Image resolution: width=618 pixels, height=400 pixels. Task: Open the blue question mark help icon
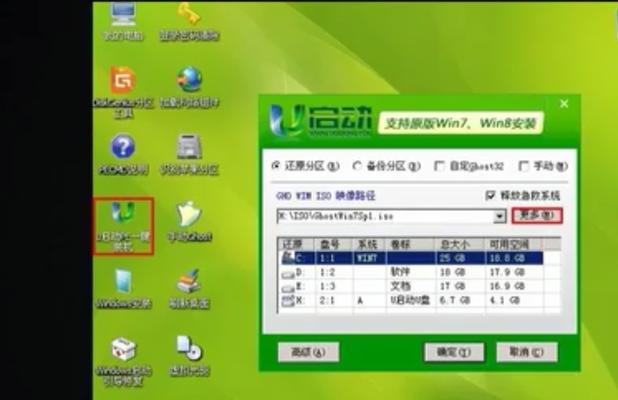[123, 154]
